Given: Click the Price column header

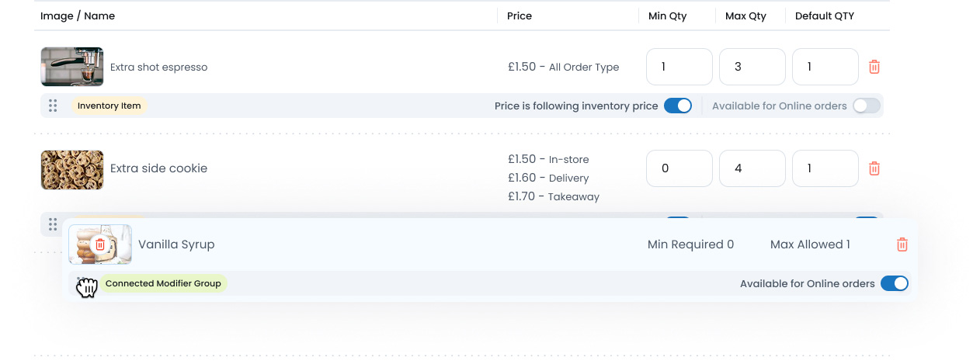Looking at the screenshot, I should [520, 16].
